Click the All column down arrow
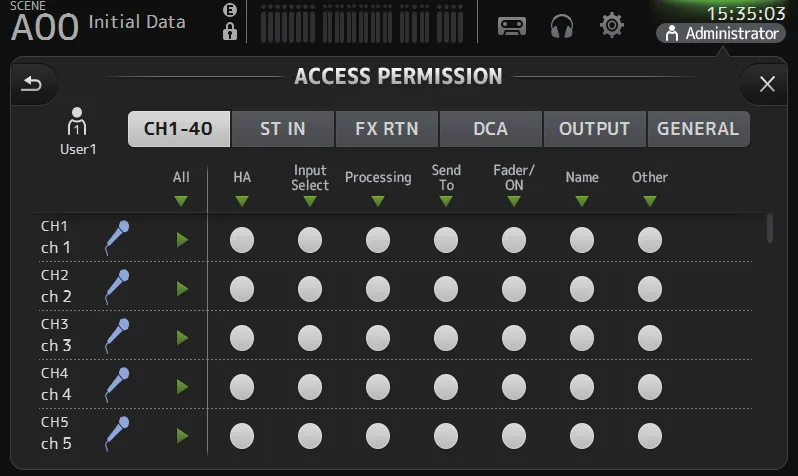Screen dimensions: 798x476 click(x=181, y=201)
